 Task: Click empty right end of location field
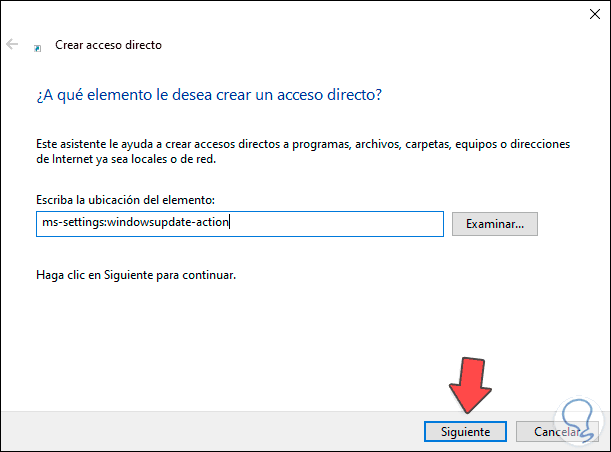(380, 223)
